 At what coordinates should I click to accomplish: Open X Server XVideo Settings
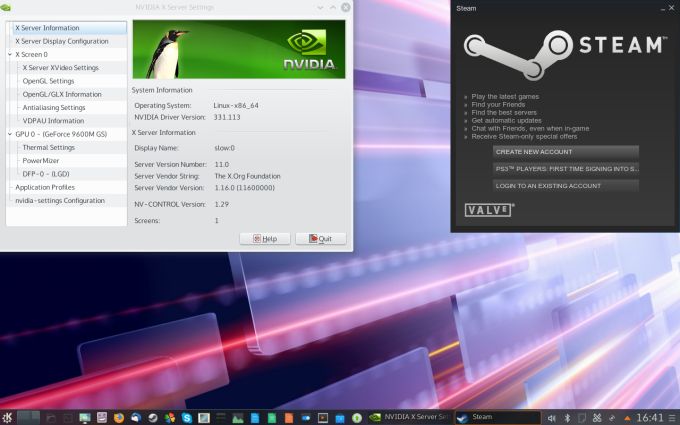[x=61, y=68]
